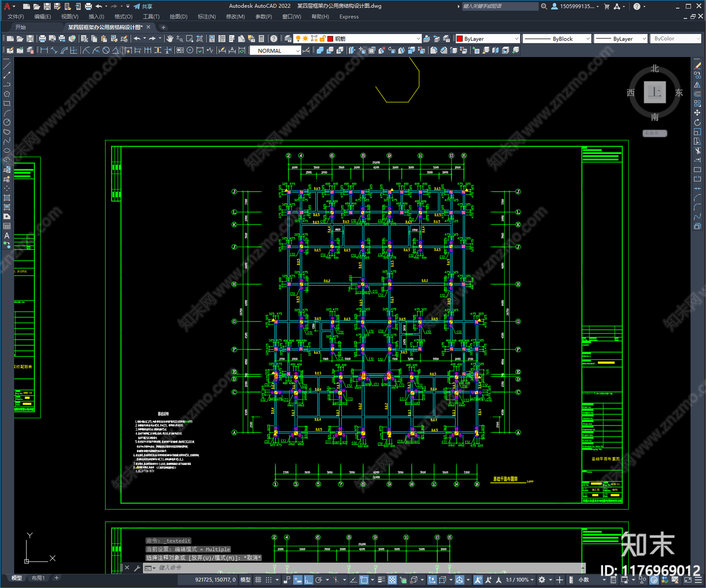The height and width of the screenshot is (588, 706).
Task: Open the 标注(N) menu
Action: click(207, 17)
